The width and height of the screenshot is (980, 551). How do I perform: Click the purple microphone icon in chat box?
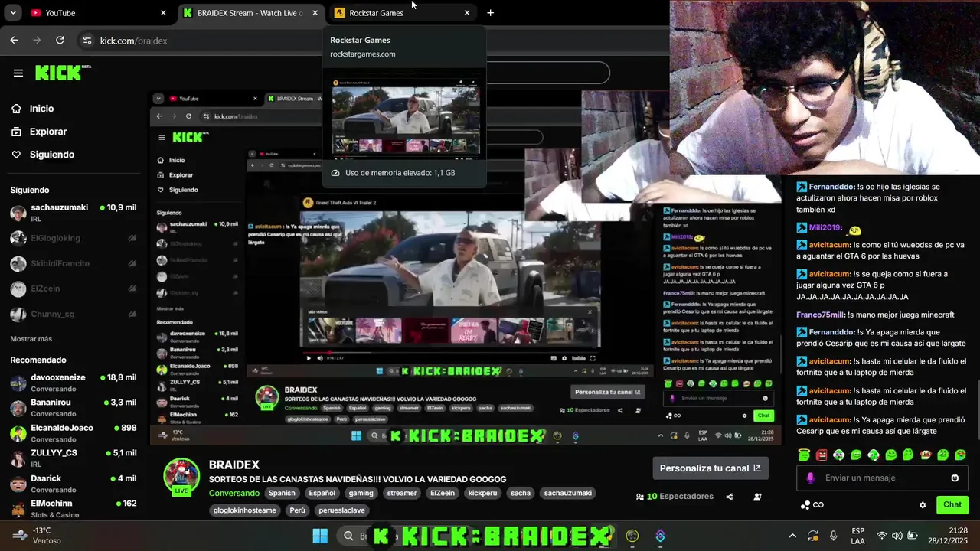tap(810, 478)
